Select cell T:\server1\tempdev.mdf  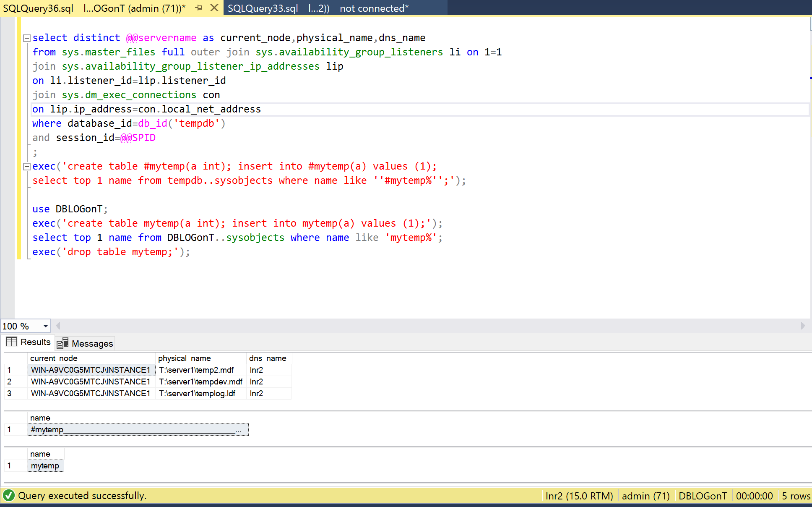pos(200,382)
